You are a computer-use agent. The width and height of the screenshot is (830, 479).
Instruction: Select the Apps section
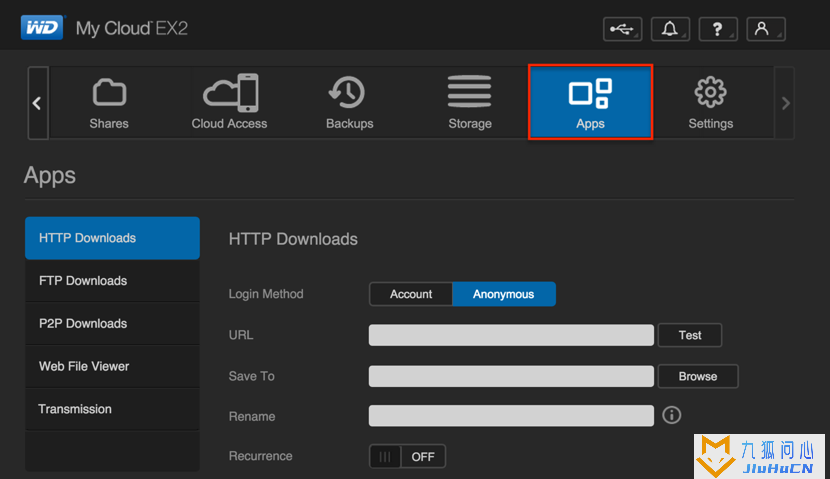[x=590, y=102]
